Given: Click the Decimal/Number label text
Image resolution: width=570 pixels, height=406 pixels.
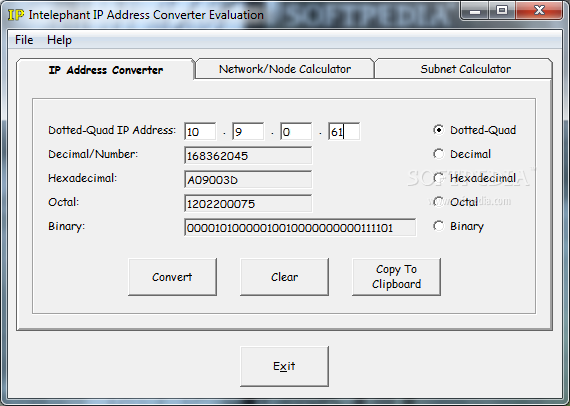Looking at the screenshot, I should 93,154.
